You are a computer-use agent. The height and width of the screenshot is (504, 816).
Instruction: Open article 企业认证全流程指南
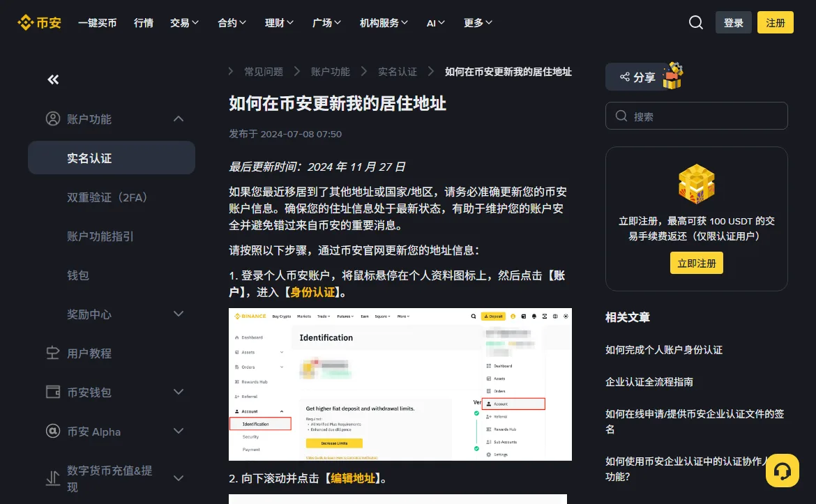pos(649,382)
